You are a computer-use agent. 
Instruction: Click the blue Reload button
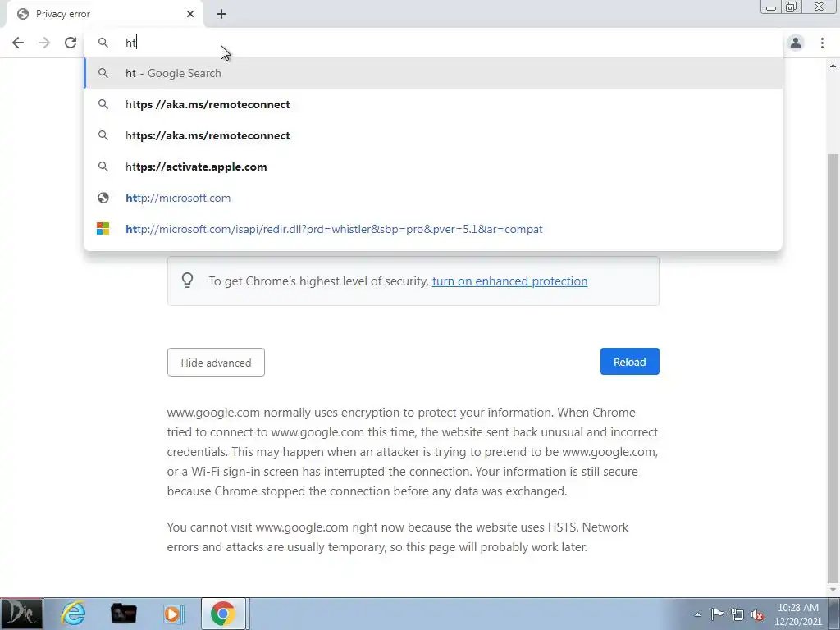[629, 362]
